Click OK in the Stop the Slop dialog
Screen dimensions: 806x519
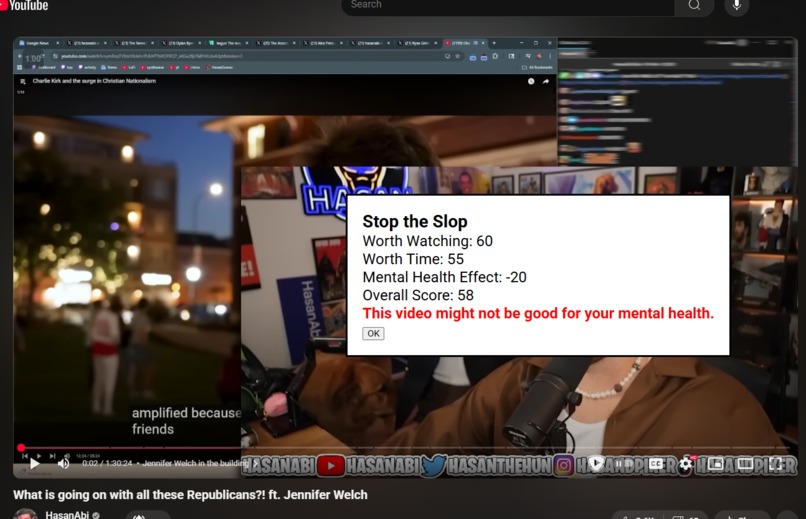click(373, 333)
